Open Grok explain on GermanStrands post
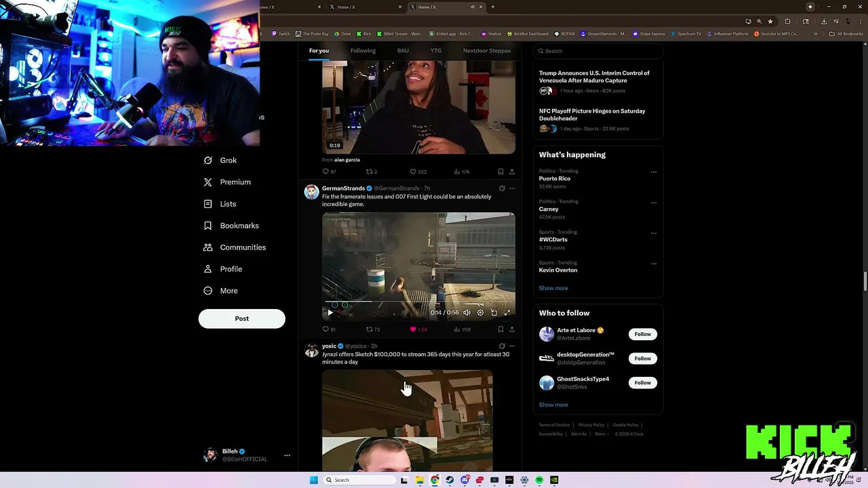 pos(502,188)
